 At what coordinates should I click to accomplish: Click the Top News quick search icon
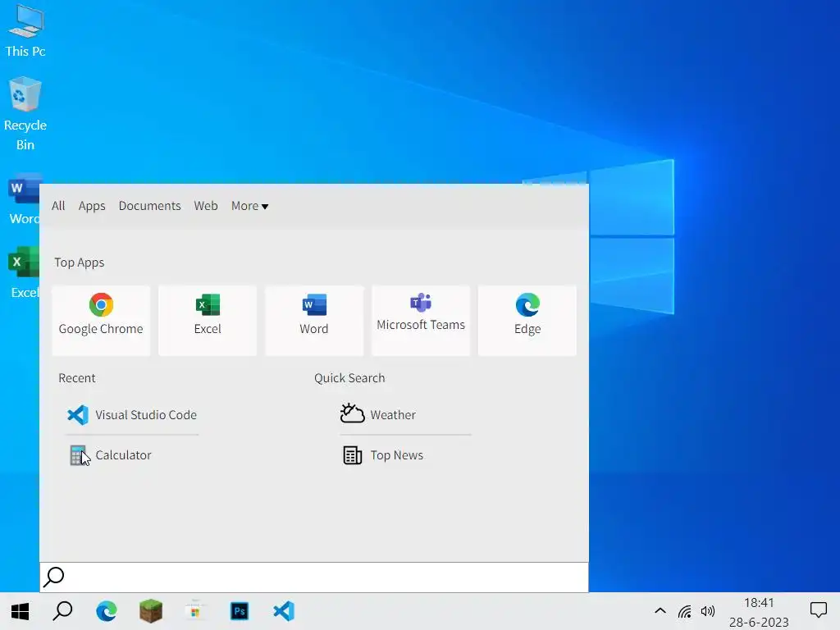[352, 454]
